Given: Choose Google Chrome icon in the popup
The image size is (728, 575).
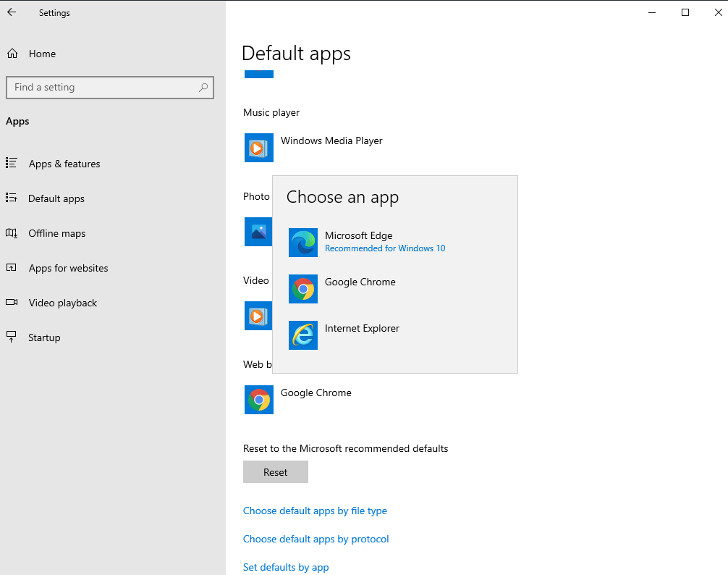Looking at the screenshot, I should pos(303,289).
